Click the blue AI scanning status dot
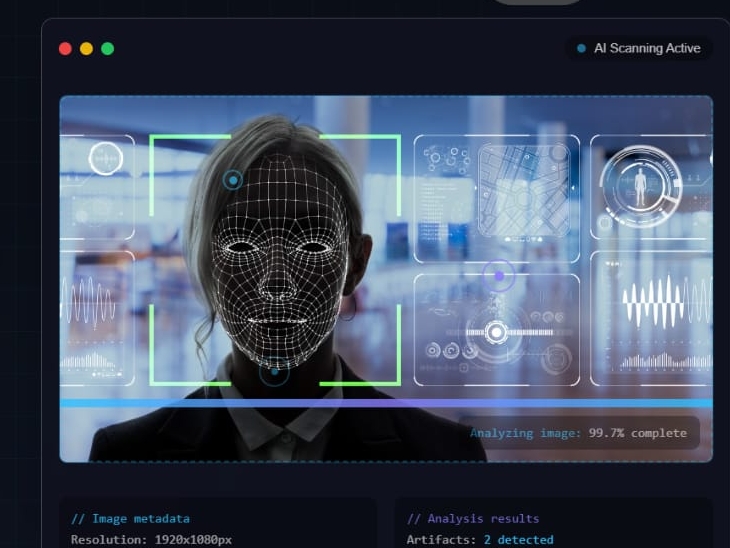Screen dimensions: 730x548 [x=581, y=48]
